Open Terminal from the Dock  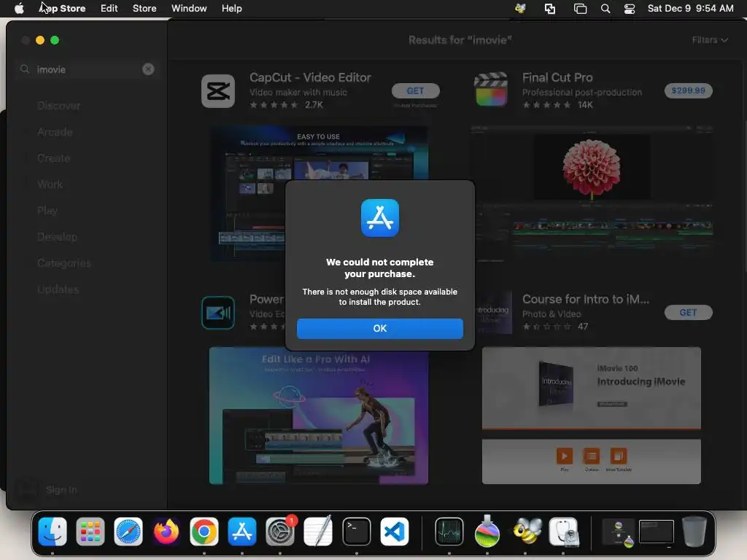356,532
